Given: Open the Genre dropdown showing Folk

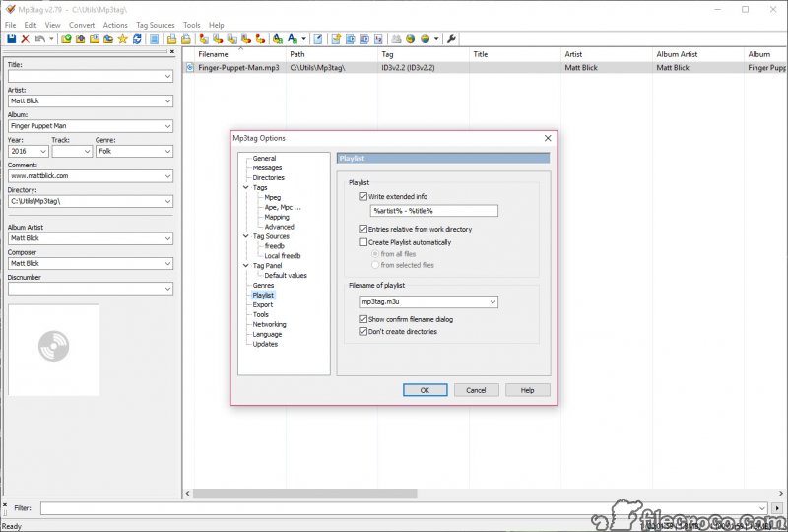Looking at the screenshot, I should 167,152.
